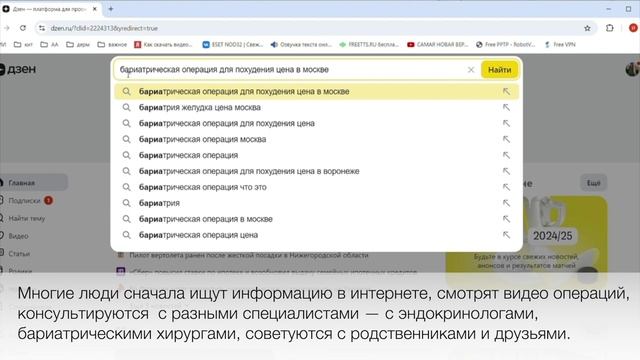This screenshot has width=640, height=360.
Task: Click the Ещё button
Action: (593, 183)
